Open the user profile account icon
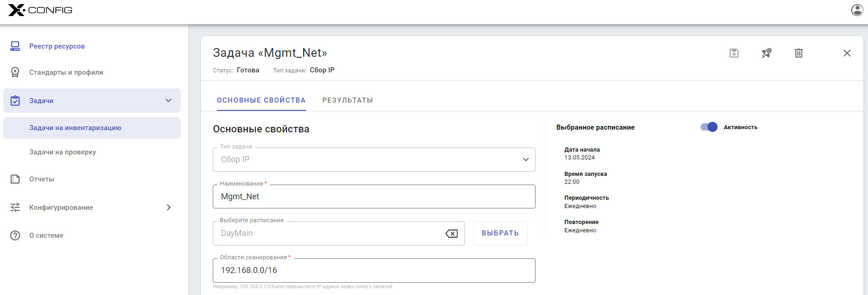The height and width of the screenshot is (295, 868). (x=857, y=10)
